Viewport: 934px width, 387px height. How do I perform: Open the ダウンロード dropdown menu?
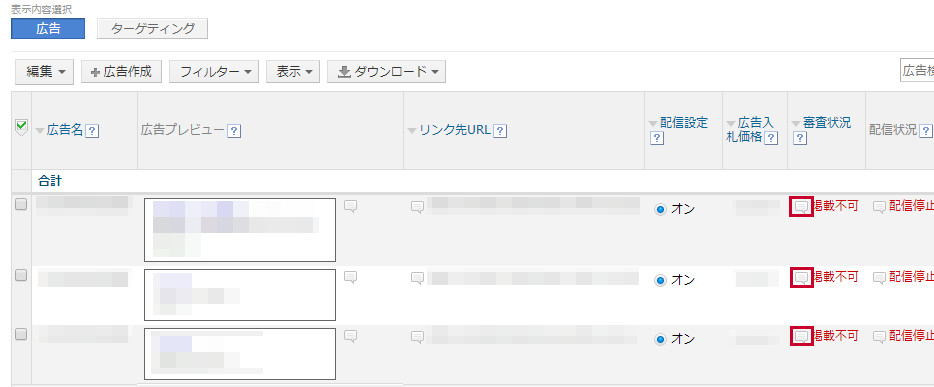[x=387, y=71]
